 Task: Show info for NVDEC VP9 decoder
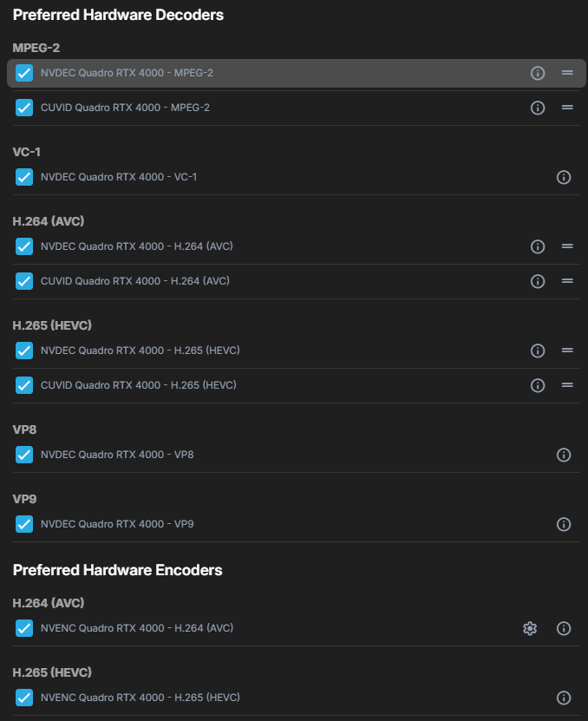tap(564, 524)
